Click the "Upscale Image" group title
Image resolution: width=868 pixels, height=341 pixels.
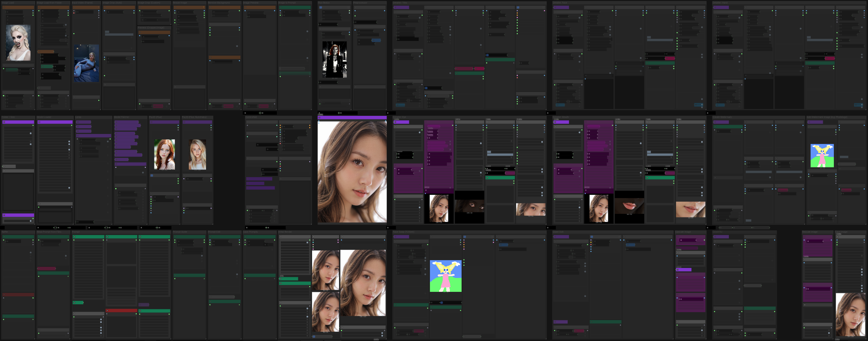683,232
